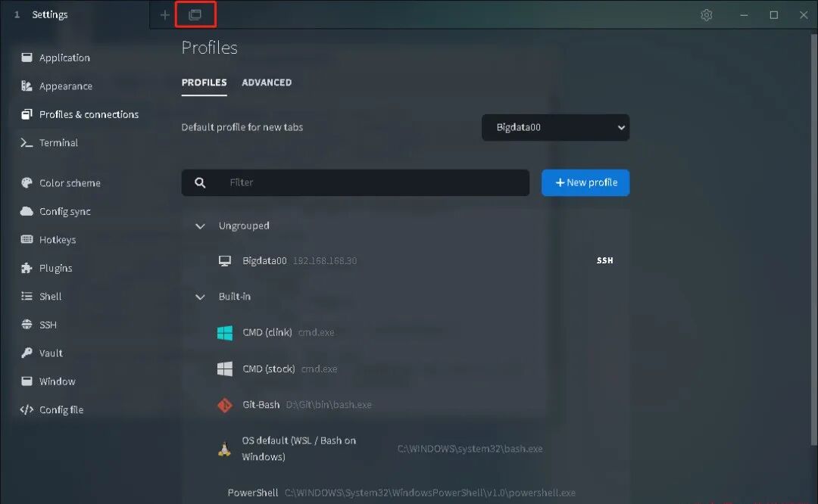The width and height of the screenshot is (818, 504).
Task: Click the settings gear icon in title bar
Action: pos(707,15)
